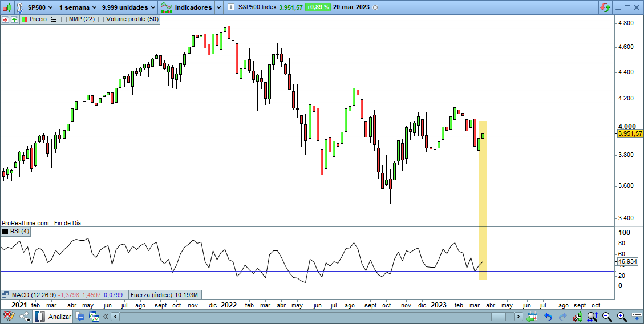Open the '9.999 unidades' history dropdown
This screenshot has height=324, width=644.
click(x=128, y=7)
